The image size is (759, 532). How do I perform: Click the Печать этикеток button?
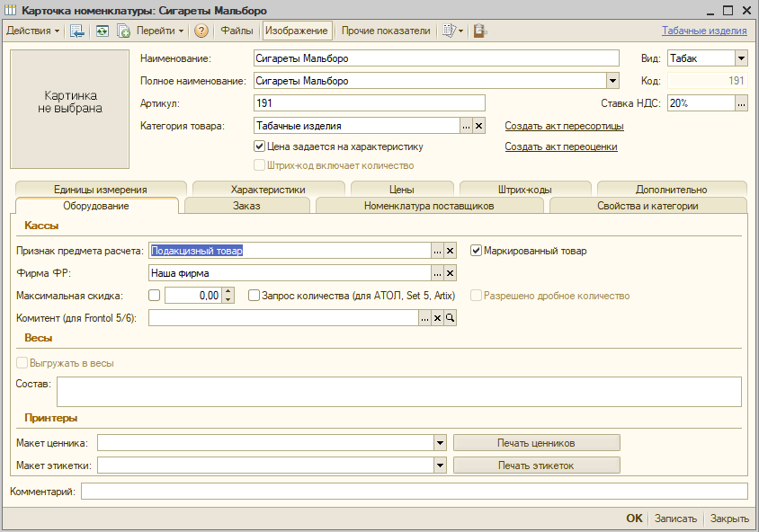[x=536, y=465]
